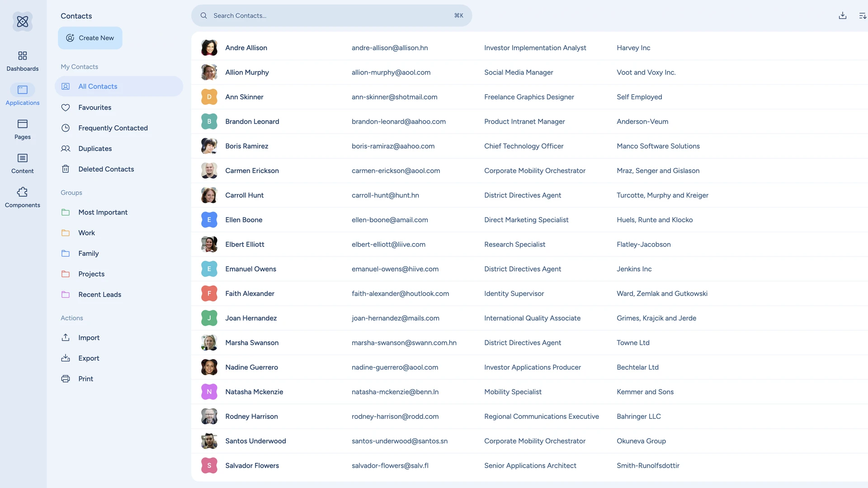Click the Voot and Voxy Inc. company
The width and height of the screenshot is (868, 488).
[x=646, y=72]
